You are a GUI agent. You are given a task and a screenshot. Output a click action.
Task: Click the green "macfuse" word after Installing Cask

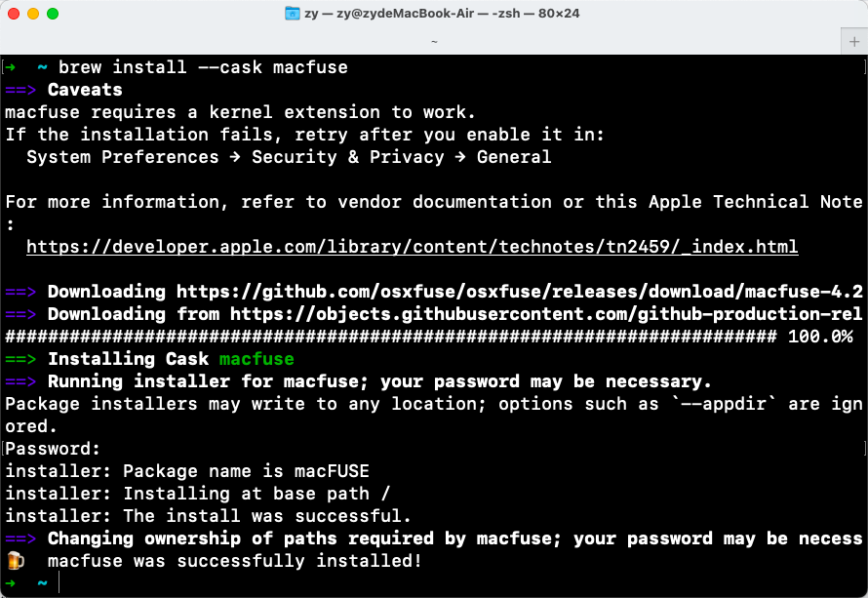click(256, 359)
